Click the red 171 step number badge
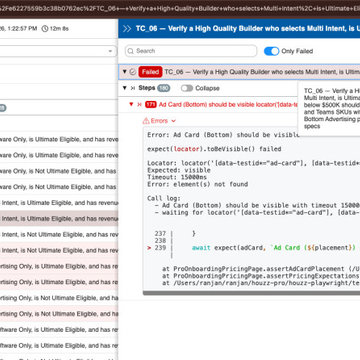 click(151, 104)
